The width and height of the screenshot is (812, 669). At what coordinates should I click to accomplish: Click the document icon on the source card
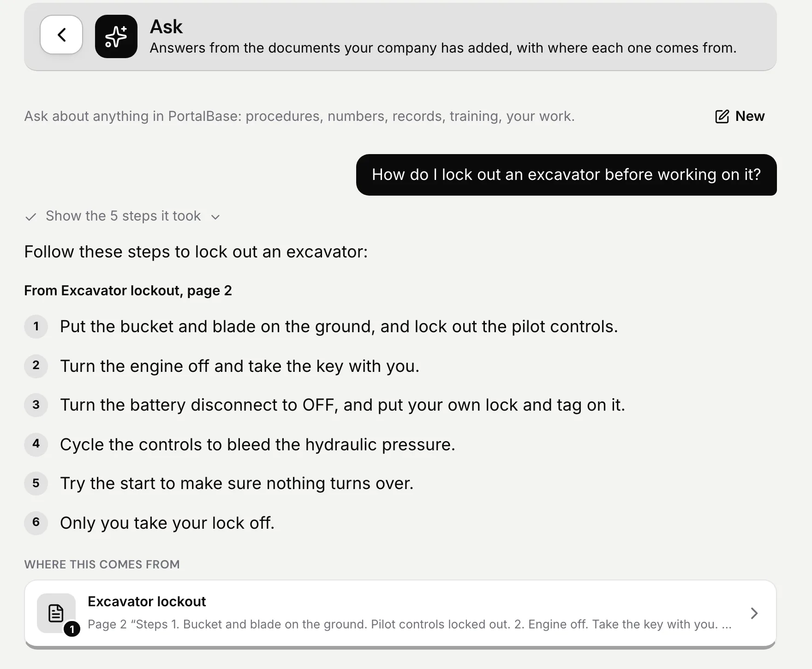(x=56, y=613)
